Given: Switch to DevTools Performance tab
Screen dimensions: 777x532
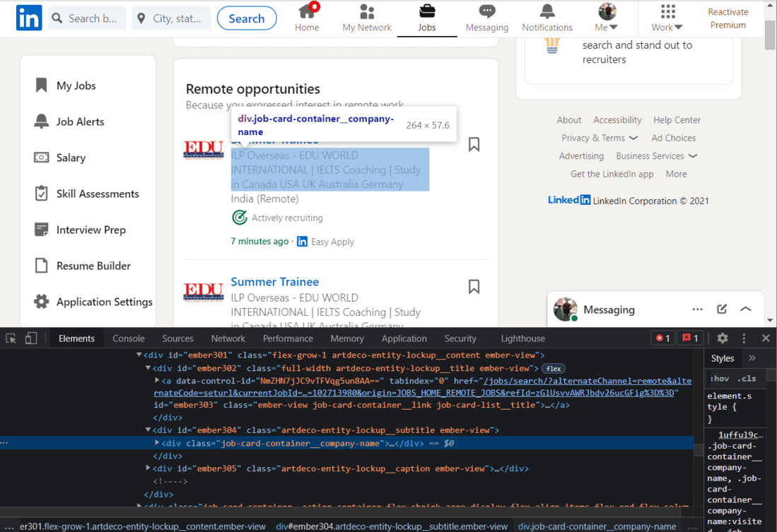Looking at the screenshot, I should pyautogui.click(x=288, y=338).
